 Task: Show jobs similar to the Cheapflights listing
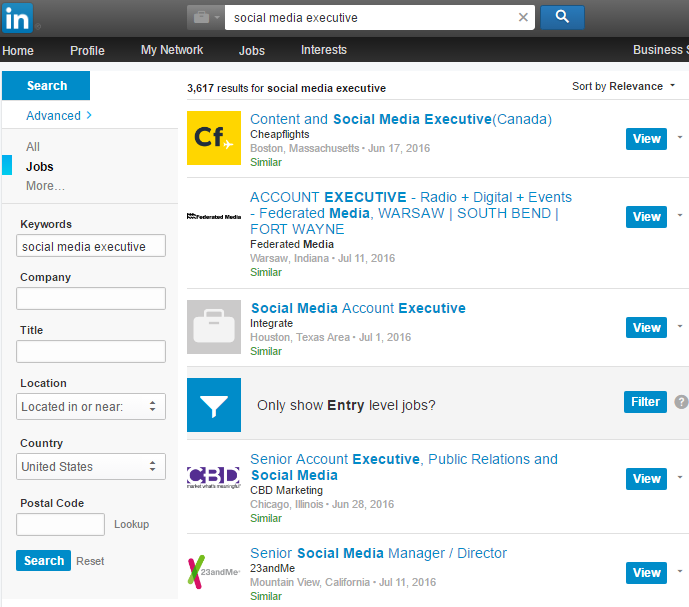[266, 162]
